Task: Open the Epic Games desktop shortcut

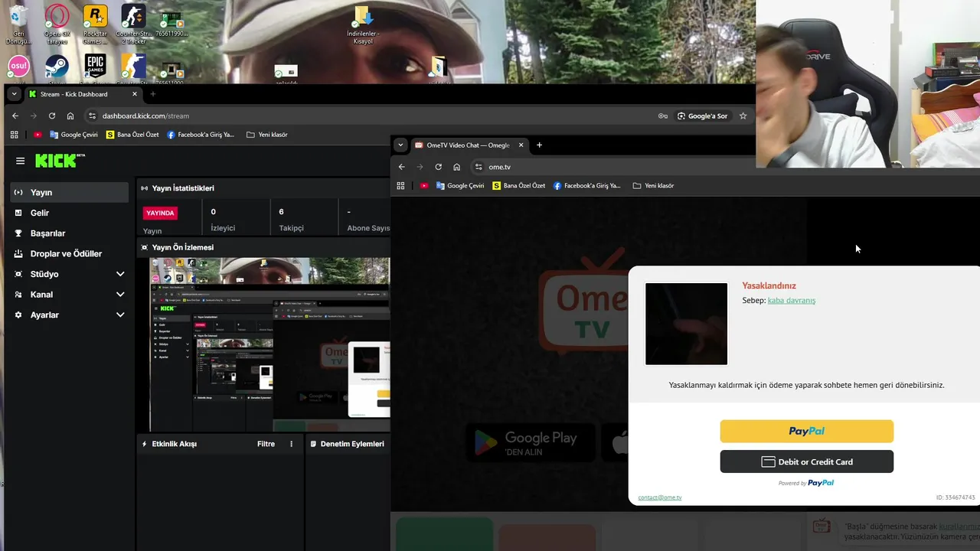Action: tap(95, 67)
